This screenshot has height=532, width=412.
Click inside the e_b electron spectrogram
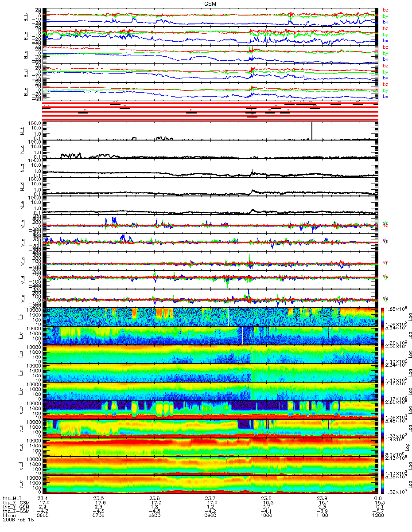pos(211,410)
